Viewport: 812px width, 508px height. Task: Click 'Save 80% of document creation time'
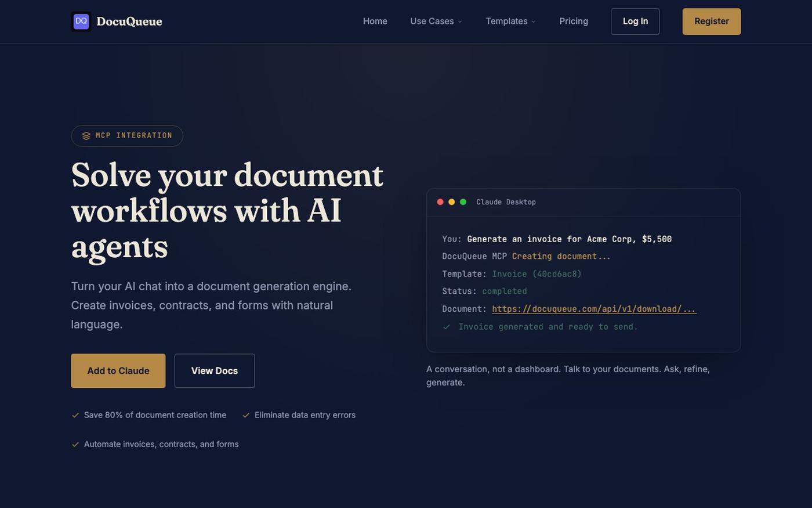pyautogui.click(x=155, y=415)
